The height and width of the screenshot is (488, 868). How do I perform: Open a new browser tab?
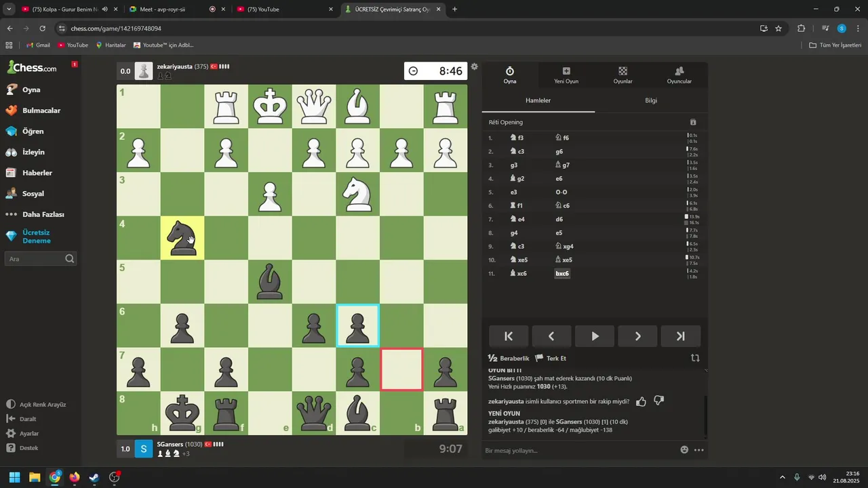[x=454, y=9]
